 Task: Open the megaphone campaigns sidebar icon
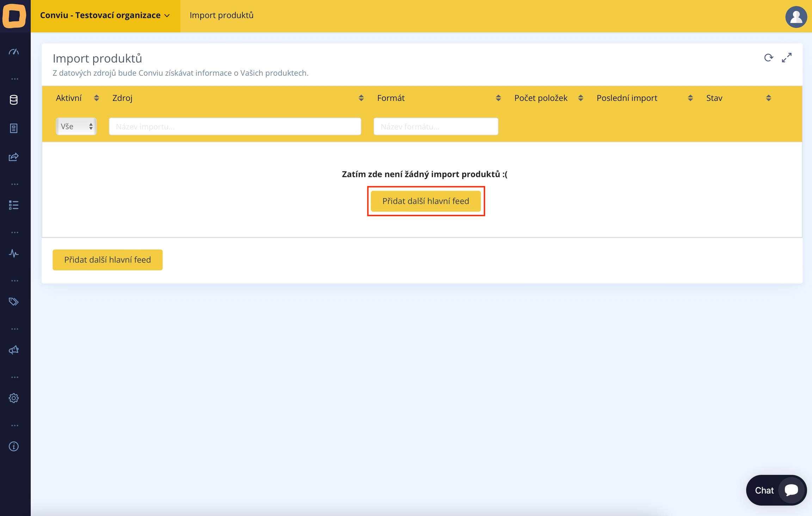14,350
